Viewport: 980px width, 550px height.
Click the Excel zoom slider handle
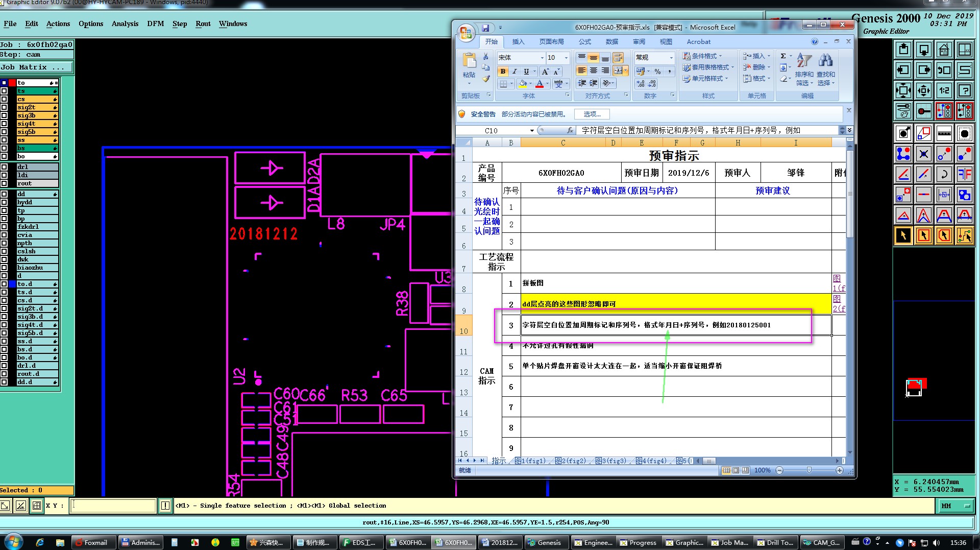[x=809, y=470]
